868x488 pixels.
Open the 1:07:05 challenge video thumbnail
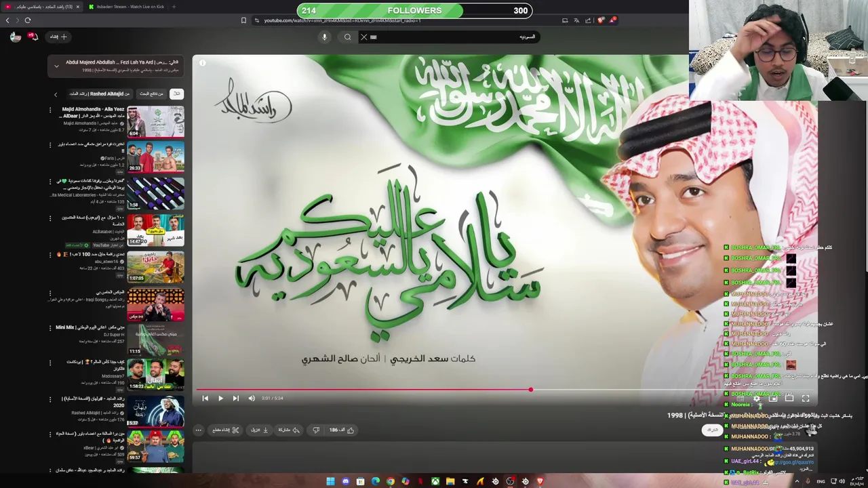click(155, 267)
